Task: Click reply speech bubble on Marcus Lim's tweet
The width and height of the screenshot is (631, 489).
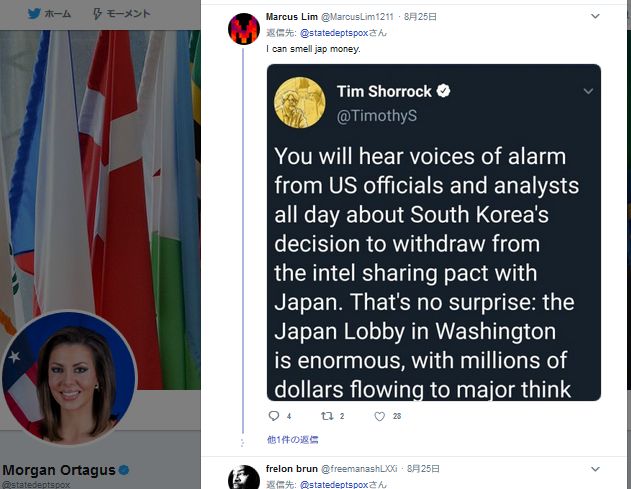Action: [274, 416]
